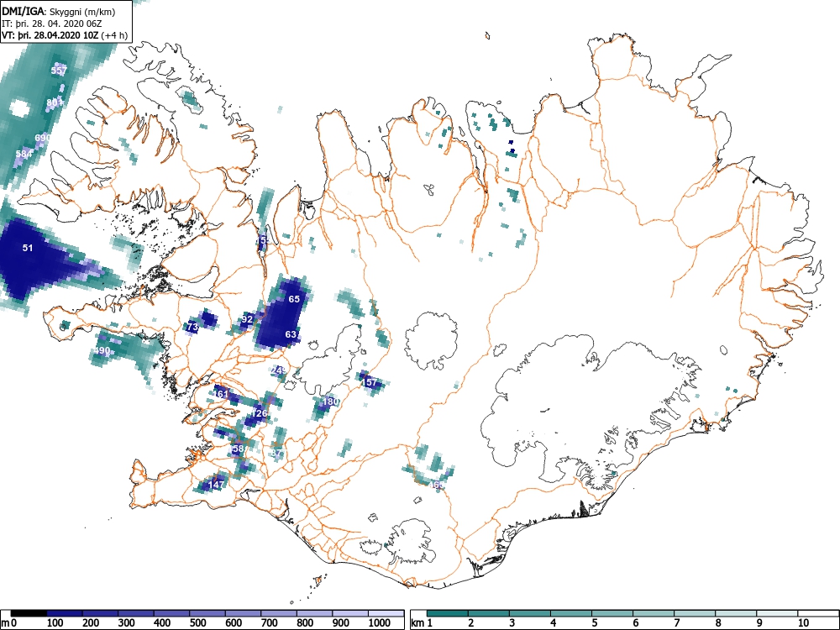The image size is (840, 630).
Task: Click the visibility value '73'
Action: pos(192,327)
